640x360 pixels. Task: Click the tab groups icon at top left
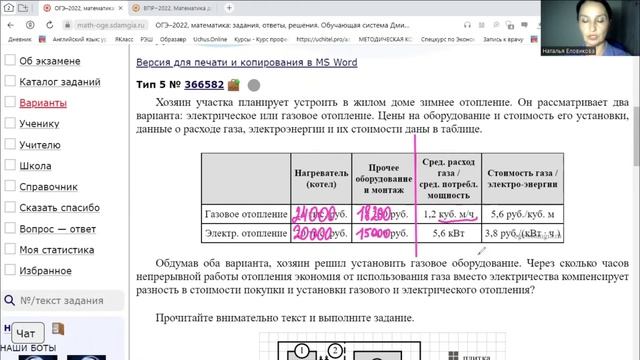click(x=23, y=8)
